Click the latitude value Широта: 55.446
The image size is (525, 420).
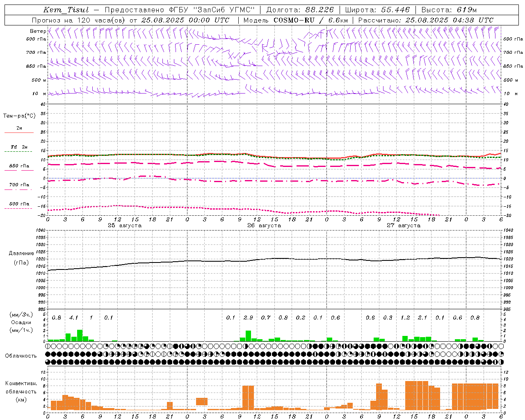click(x=377, y=10)
